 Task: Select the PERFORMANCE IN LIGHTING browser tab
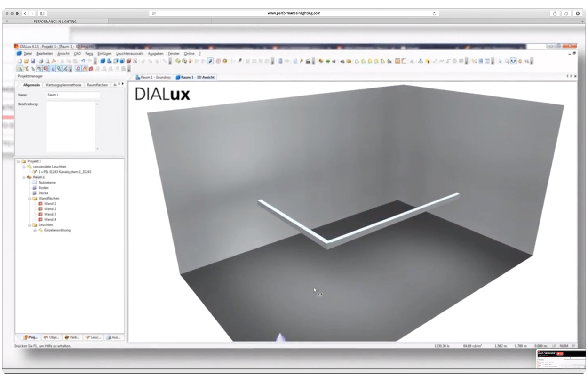[55, 22]
